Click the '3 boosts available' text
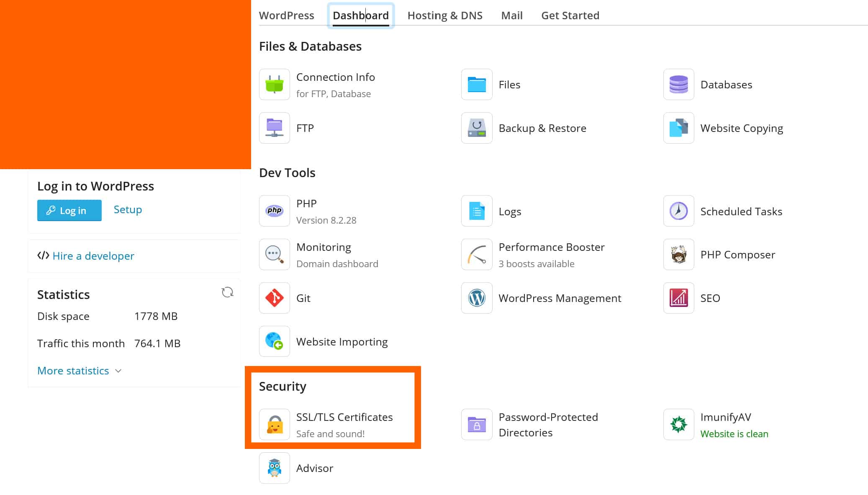The height and width of the screenshot is (495, 868). coord(537,264)
